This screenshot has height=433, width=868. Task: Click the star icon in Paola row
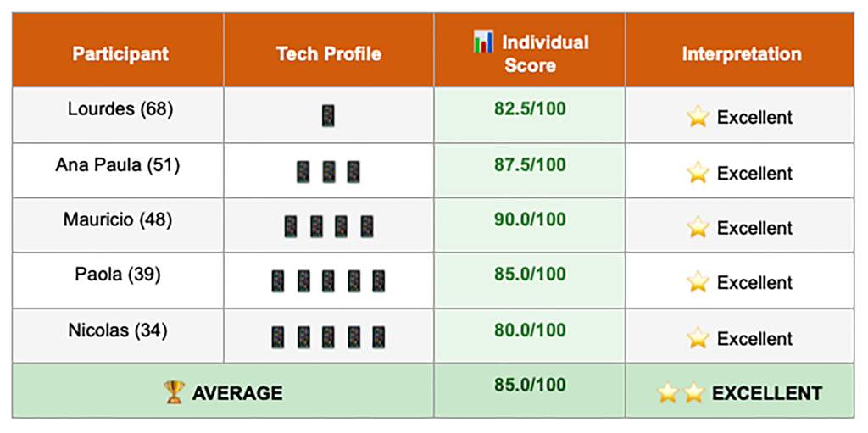[698, 282]
